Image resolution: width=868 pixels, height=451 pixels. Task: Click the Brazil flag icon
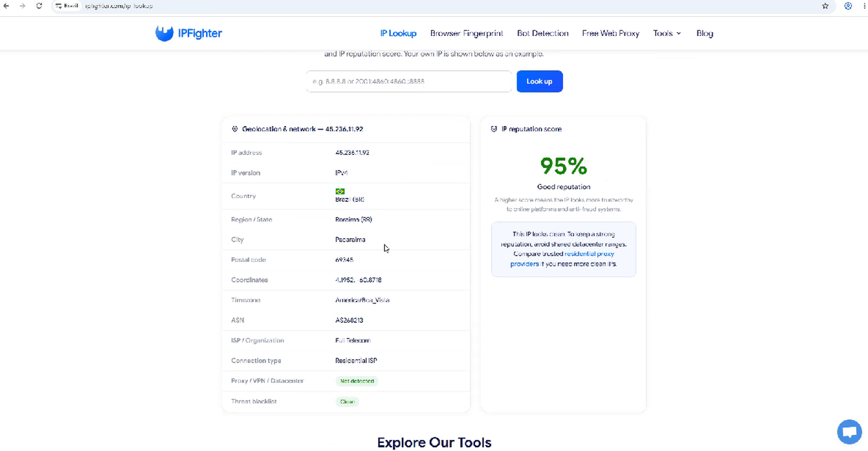(x=340, y=191)
